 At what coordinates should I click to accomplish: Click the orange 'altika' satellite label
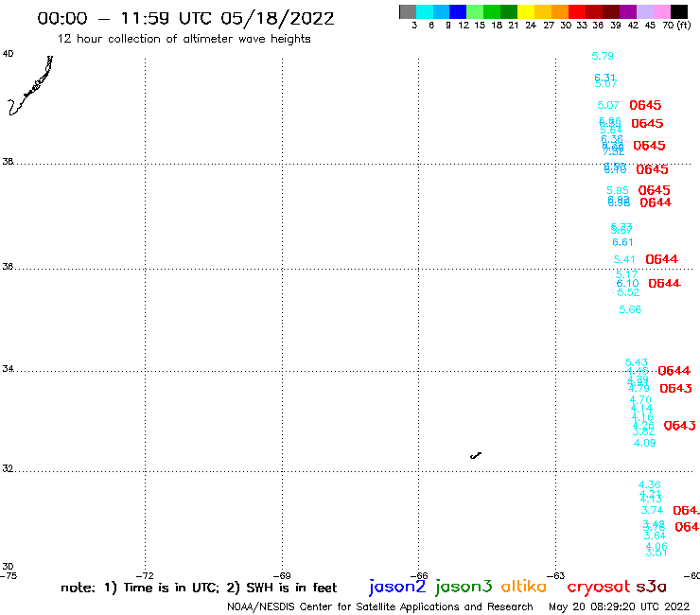click(x=523, y=587)
